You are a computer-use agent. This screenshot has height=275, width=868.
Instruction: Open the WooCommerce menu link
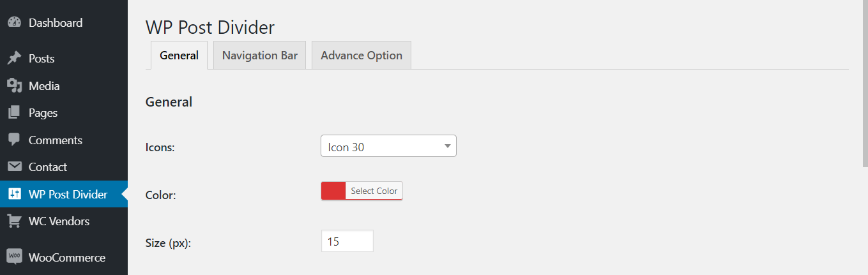tap(66, 258)
